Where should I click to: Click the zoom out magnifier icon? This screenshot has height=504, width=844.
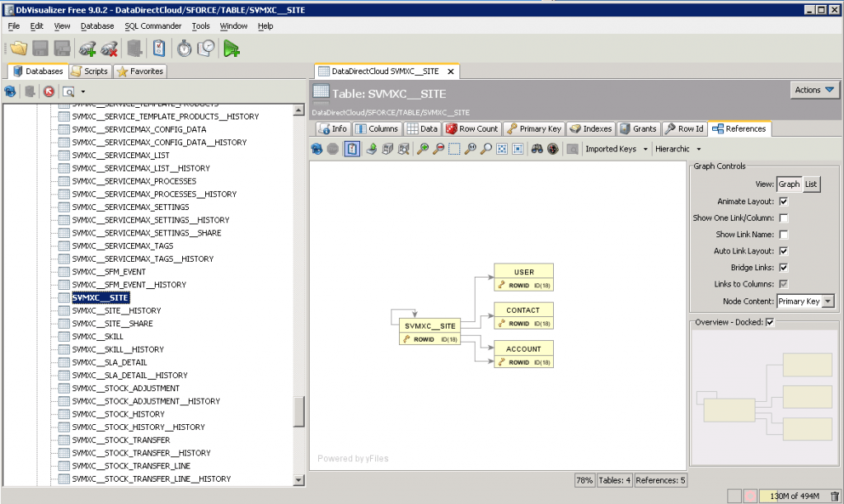pyautogui.click(x=438, y=149)
